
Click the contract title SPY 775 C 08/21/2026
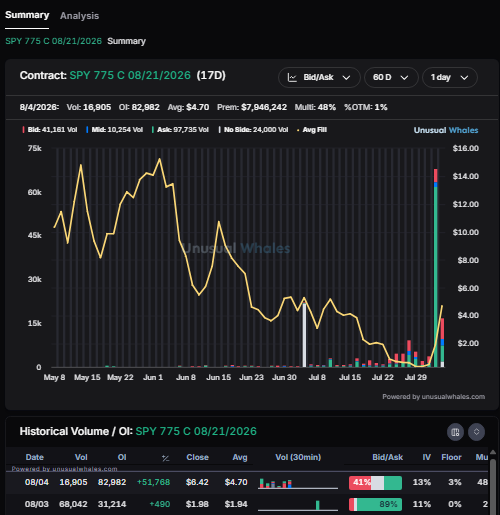pos(130,75)
